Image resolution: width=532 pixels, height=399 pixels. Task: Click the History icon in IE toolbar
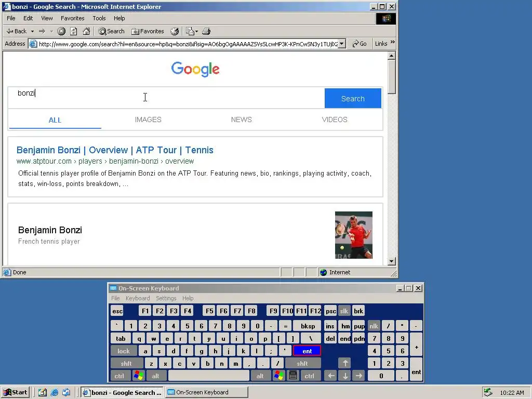click(x=175, y=31)
